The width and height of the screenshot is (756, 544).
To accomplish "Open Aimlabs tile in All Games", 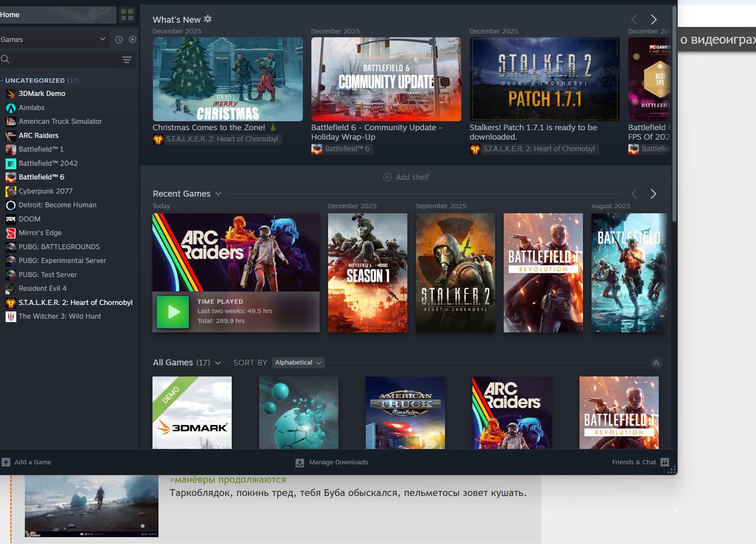I will click(x=299, y=412).
